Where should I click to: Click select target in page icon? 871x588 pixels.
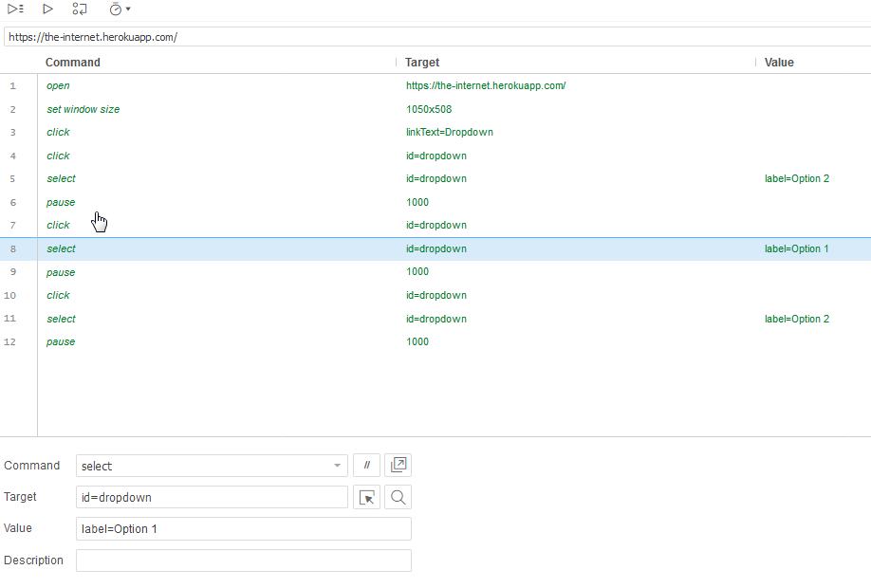click(x=366, y=497)
